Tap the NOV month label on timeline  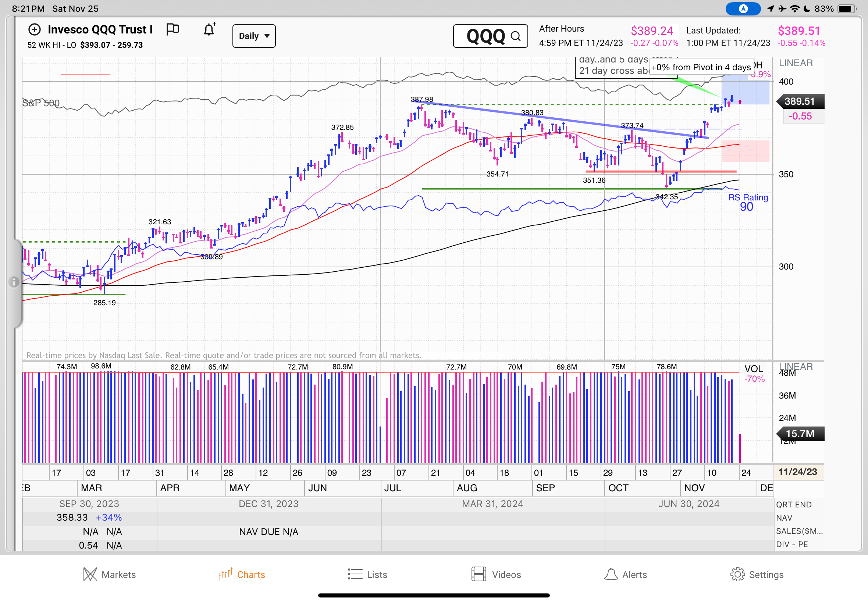[x=694, y=488]
